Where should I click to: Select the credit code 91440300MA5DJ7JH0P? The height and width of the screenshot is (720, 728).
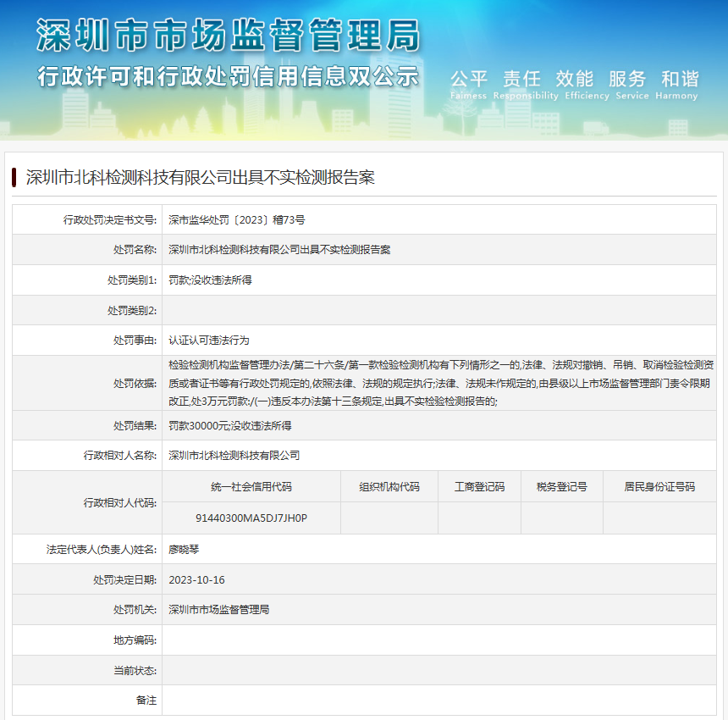(251, 518)
